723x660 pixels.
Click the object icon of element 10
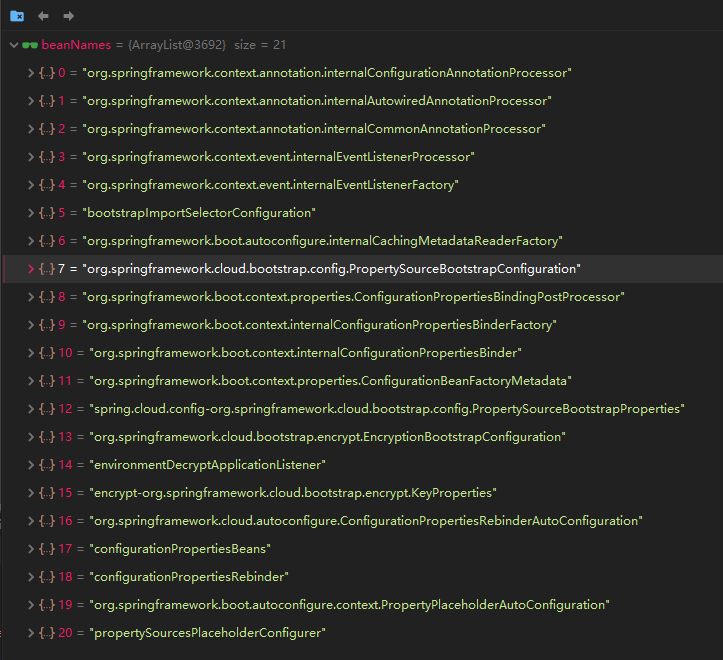click(47, 353)
